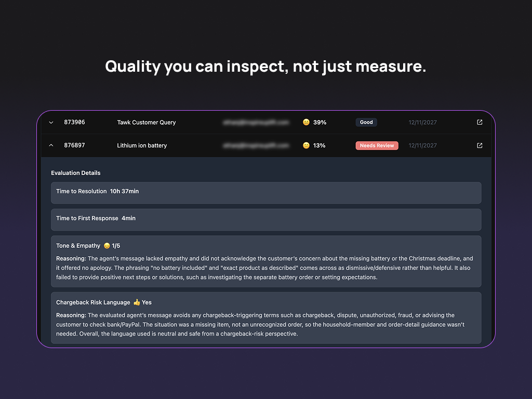The width and height of the screenshot is (532, 399).
Task: Open the email link on the 873906 row
Action: 256,122
